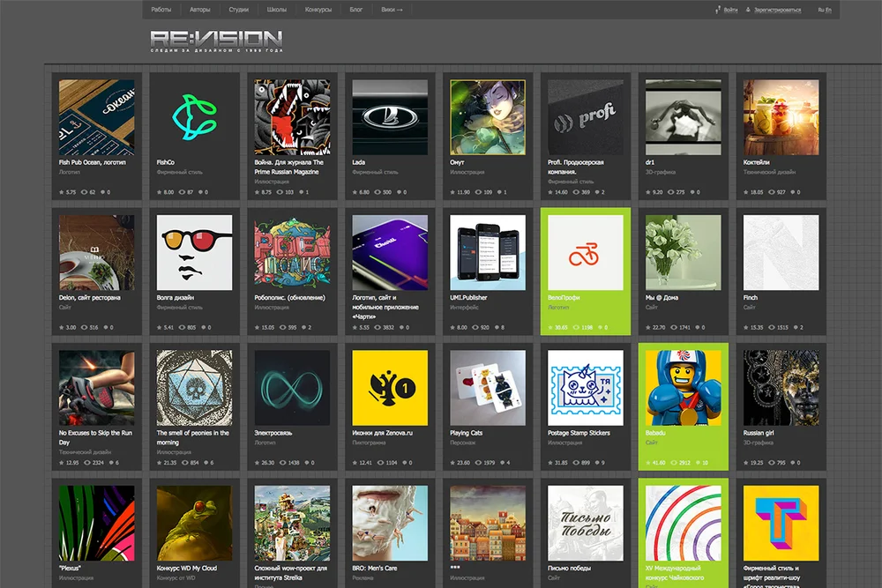Image resolution: width=882 pixels, height=588 pixels.
Task: Click the views eye icon on Коктейли card
Action: (x=771, y=192)
